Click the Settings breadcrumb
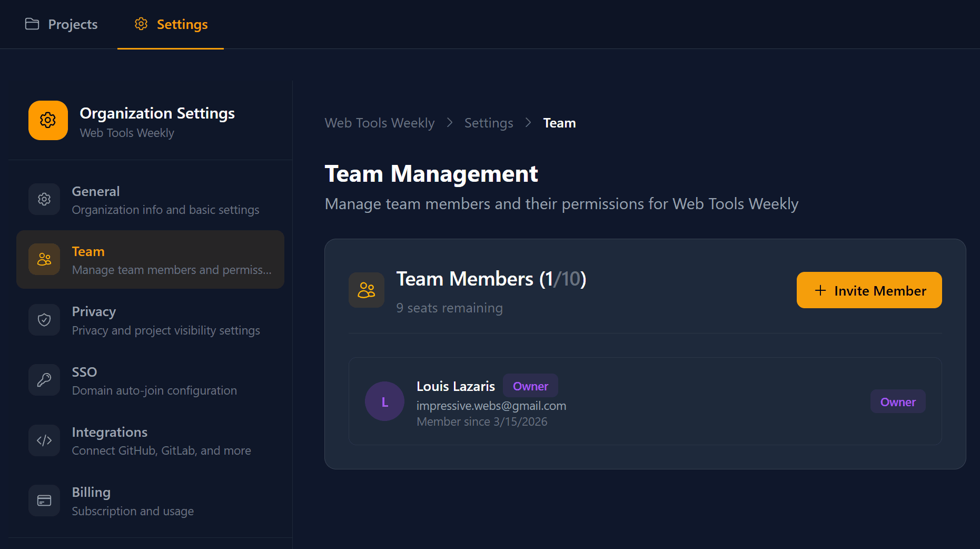 tap(488, 122)
